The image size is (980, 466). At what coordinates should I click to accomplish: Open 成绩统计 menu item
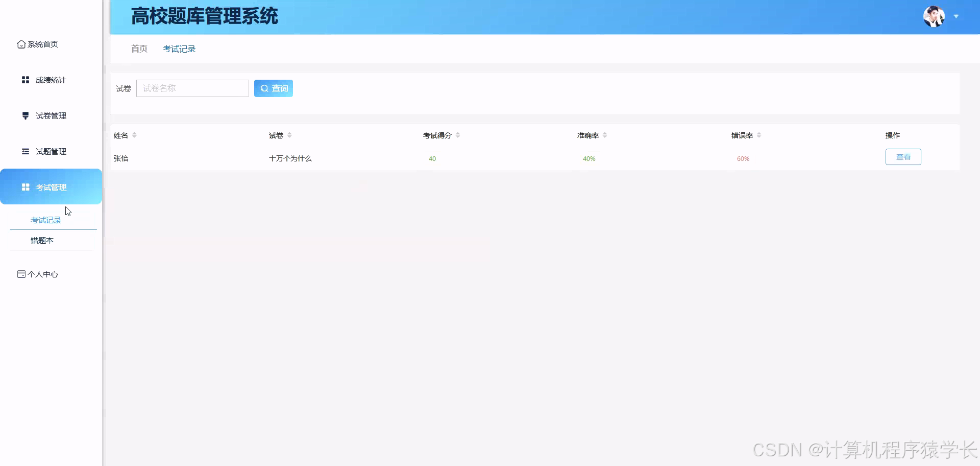pos(51,80)
